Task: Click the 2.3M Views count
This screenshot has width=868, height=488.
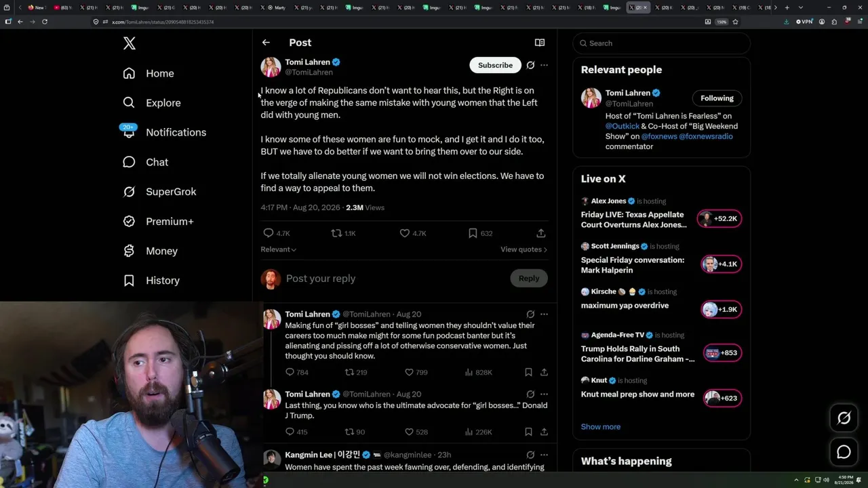Action: tap(365, 207)
